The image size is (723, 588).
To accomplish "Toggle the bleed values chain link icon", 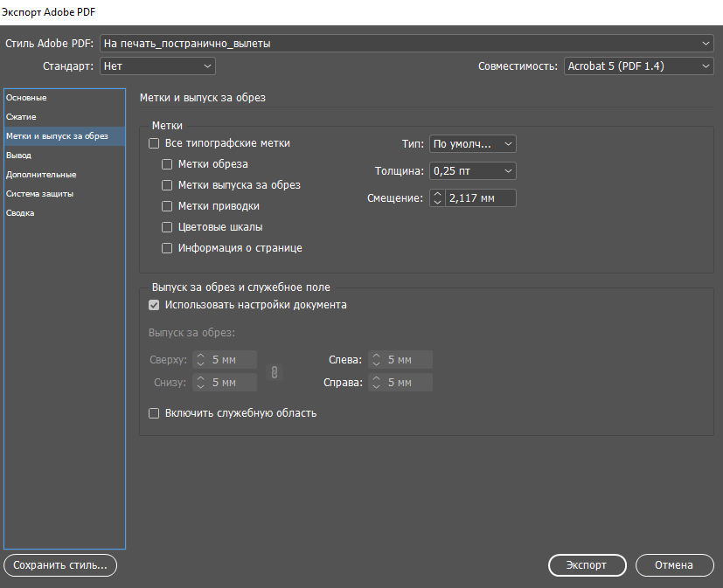I will click(275, 372).
